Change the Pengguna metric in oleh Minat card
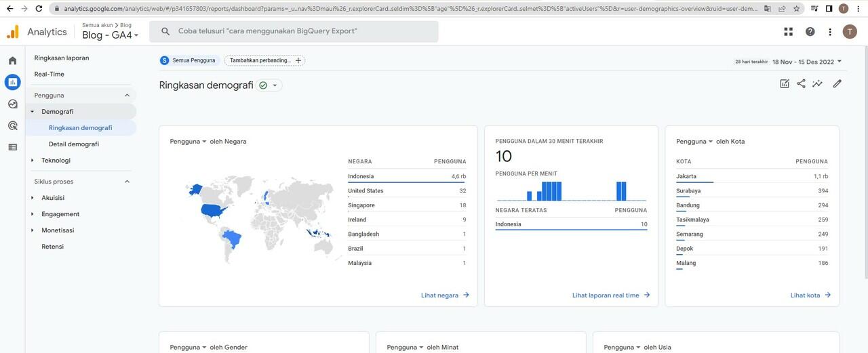The image size is (868, 353). coord(406,347)
